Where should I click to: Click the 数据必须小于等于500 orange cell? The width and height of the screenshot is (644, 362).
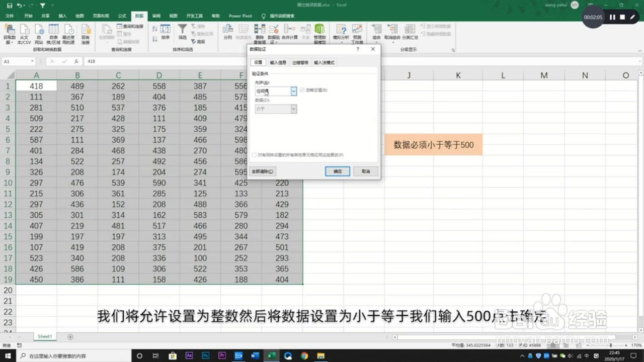click(x=434, y=145)
